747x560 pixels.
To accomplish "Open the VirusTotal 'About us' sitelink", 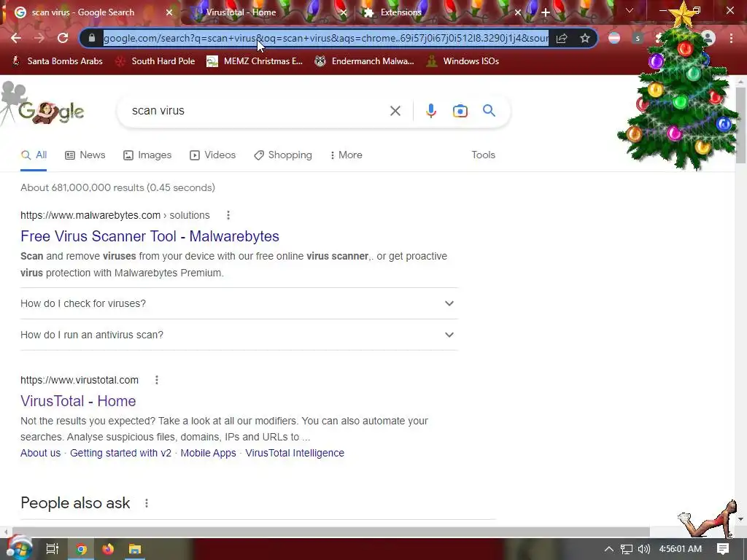I will [x=41, y=453].
